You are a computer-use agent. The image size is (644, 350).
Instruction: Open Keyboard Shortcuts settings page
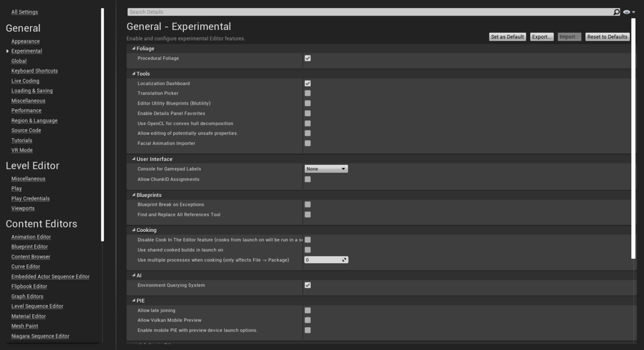click(x=34, y=71)
